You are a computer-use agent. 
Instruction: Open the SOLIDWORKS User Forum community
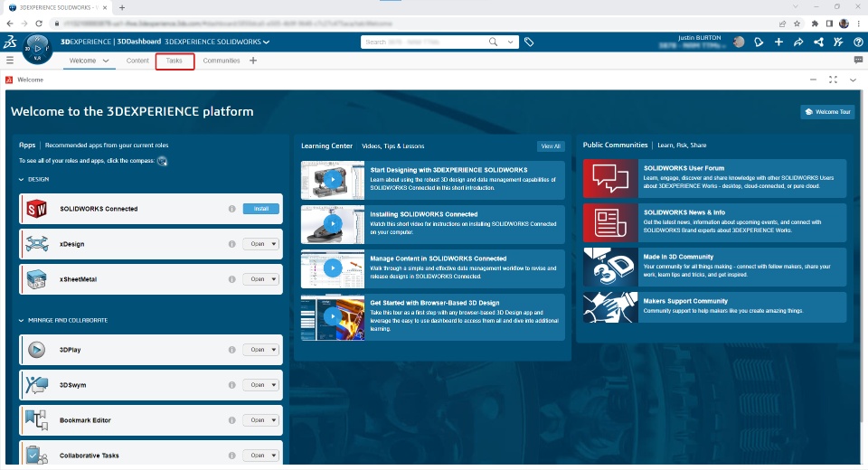point(714,178)
